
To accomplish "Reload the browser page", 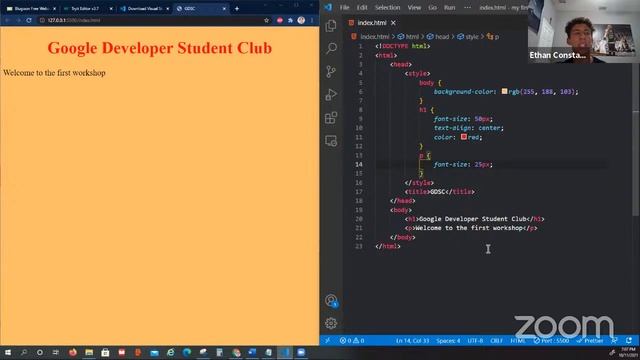I will click(29, 20).
